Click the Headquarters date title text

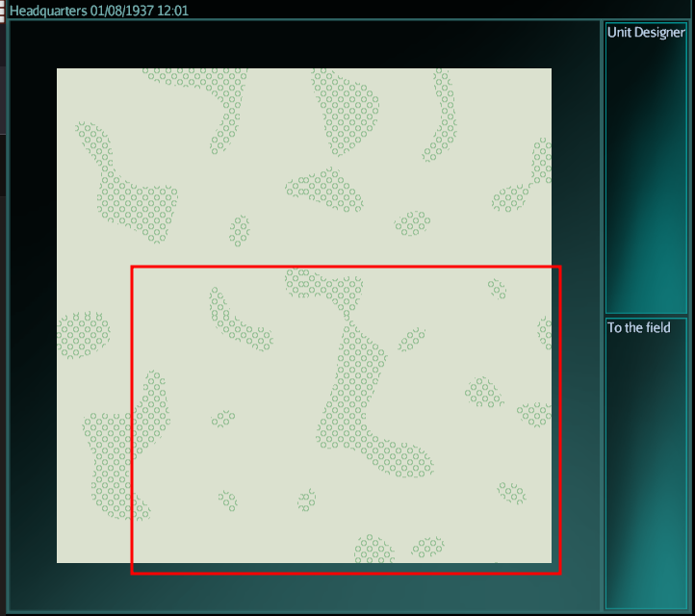click(x=99, y=11)
